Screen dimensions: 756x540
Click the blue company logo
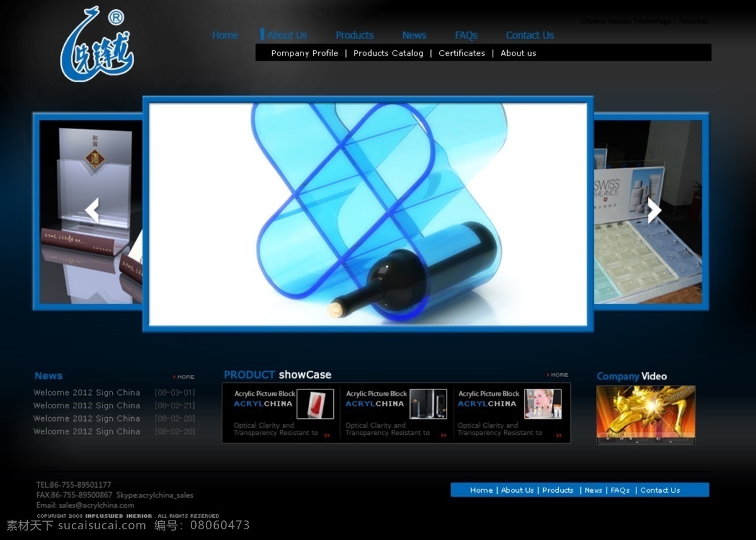point(96,45)
